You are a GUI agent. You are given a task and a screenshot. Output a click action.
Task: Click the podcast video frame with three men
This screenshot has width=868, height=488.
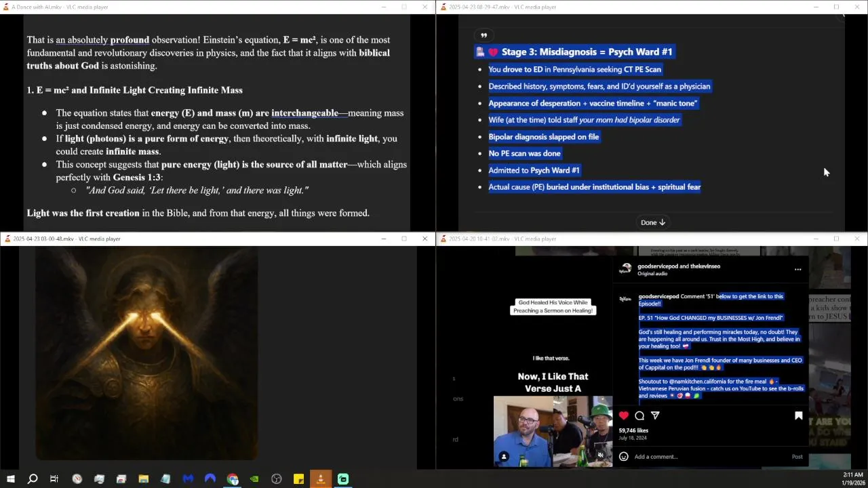[x=553, y=432]
